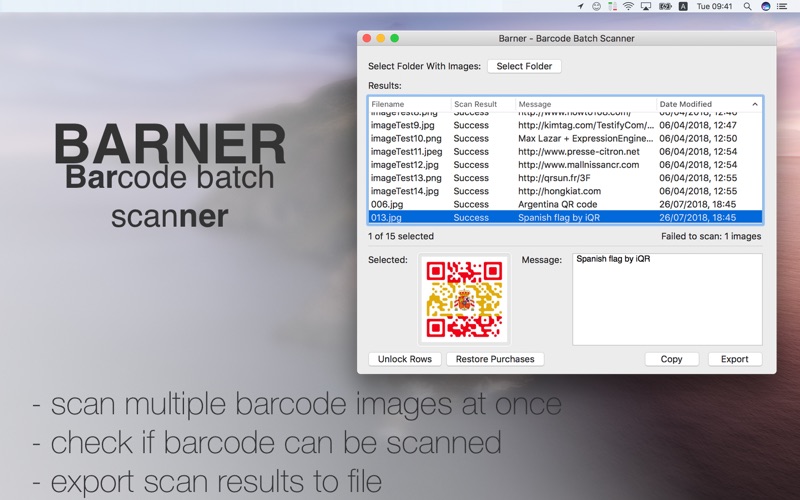Viewport: 800px width, 500px height.
Task: Sort by Date Modified column header
Action: (709, 104)
